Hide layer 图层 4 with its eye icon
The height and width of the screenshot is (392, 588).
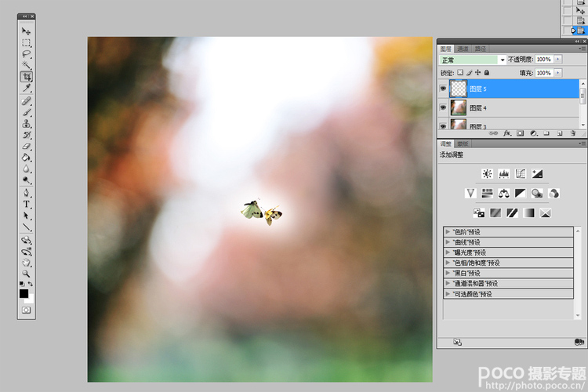coord(443,107)
